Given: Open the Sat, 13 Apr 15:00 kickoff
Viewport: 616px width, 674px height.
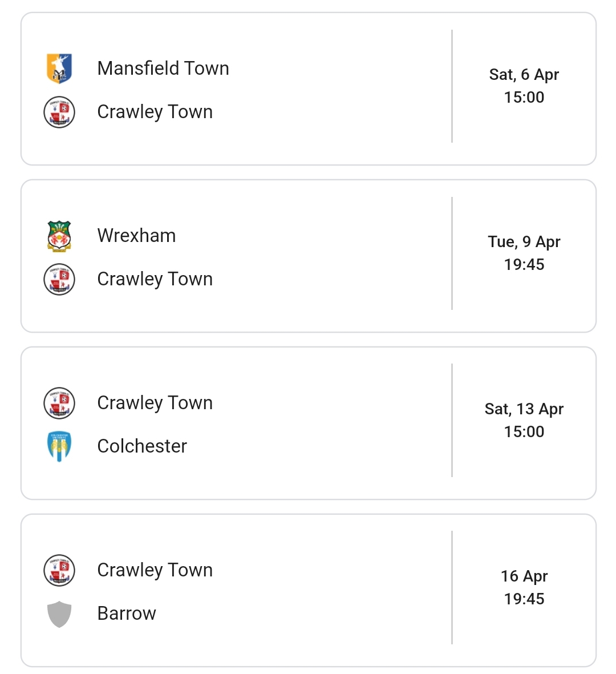Looking at the screenshot, I should pos(524,420).
